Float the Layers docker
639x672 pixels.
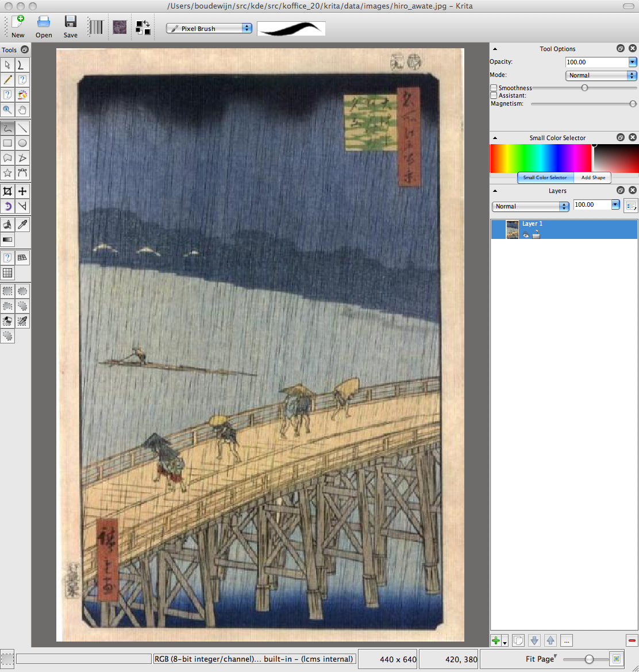(x=621, y=190)
